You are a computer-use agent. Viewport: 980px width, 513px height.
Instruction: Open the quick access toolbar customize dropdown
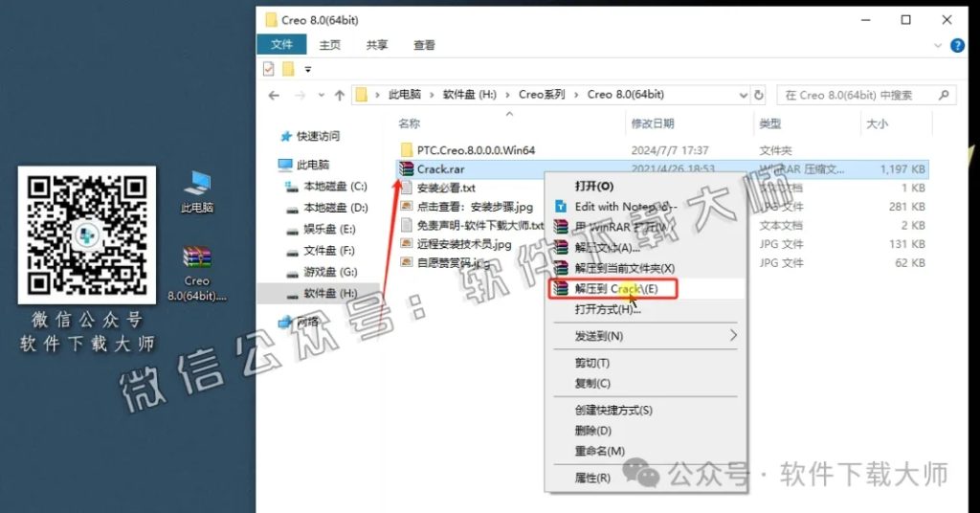[x=307, y=69]
